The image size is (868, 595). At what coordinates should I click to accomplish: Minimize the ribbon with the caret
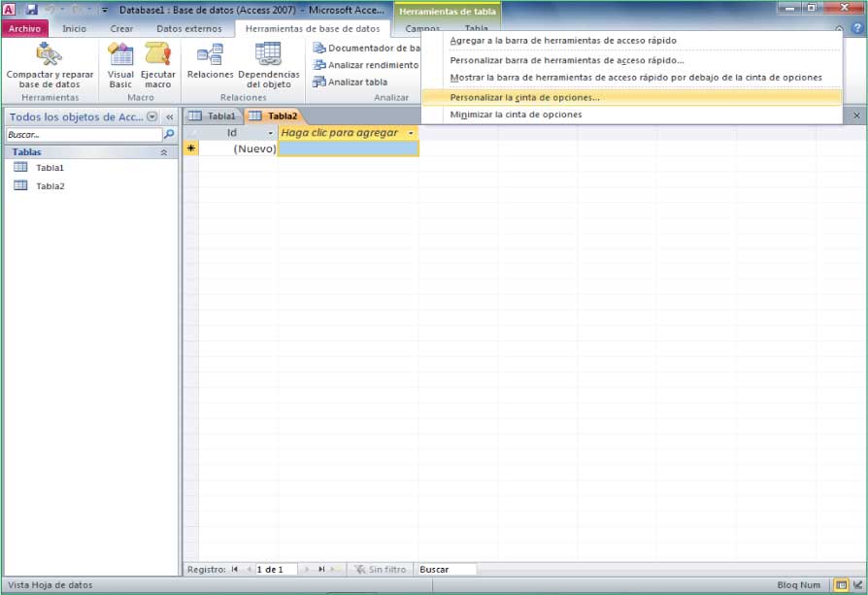tap(839, 28)
